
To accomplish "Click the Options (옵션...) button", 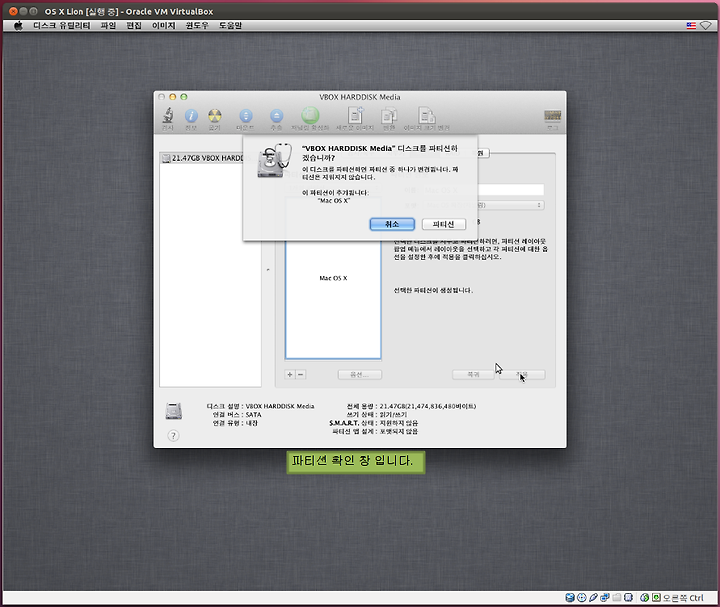I will tap(360, 375).
